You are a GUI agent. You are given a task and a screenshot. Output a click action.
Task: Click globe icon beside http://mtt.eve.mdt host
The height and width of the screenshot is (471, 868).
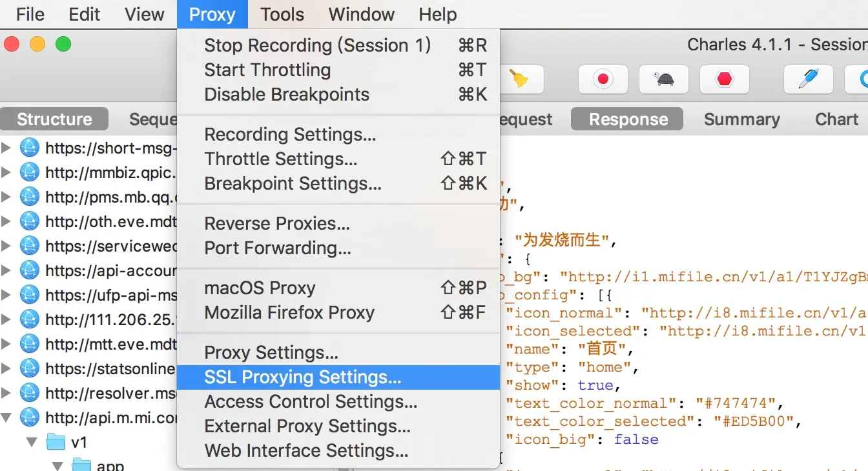pyautogui.click(x=30, y=344)
